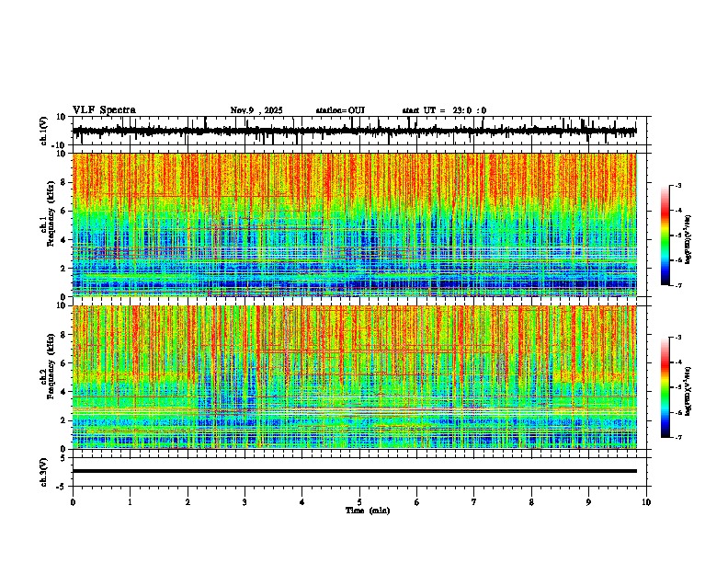Click time axis tick label "9"
The height and width of the screenshot is (563, 728).
point(588,502)
